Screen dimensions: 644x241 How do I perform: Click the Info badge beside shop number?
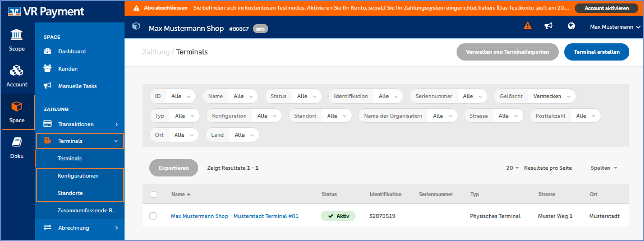260,29
